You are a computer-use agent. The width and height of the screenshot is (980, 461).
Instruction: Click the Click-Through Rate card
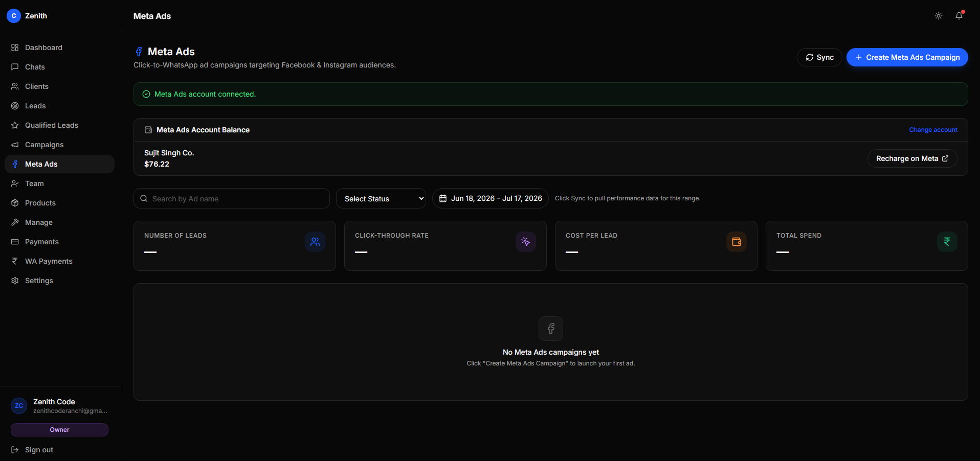pyautogui.click(x=446, y=246)
